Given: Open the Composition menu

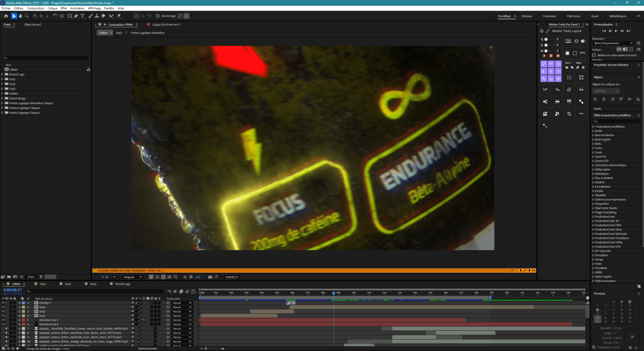Looking at the screenshot, I should (x=35, y=8).
